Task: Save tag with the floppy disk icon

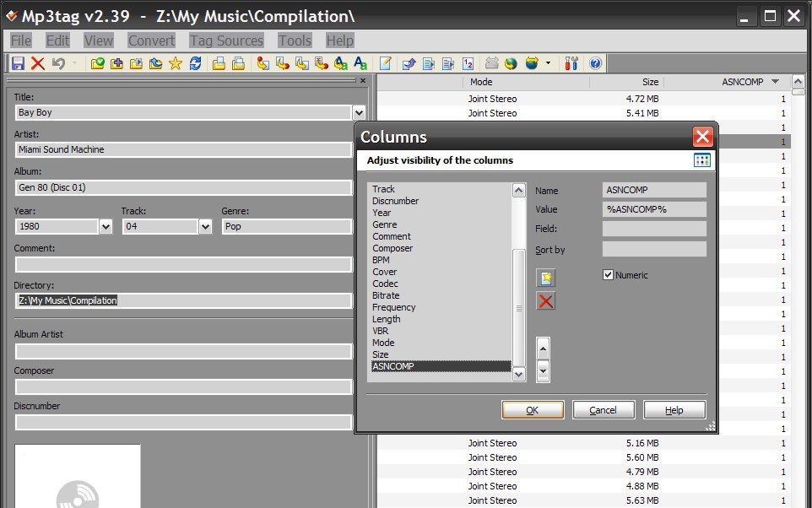Action: tap(18, 63)
